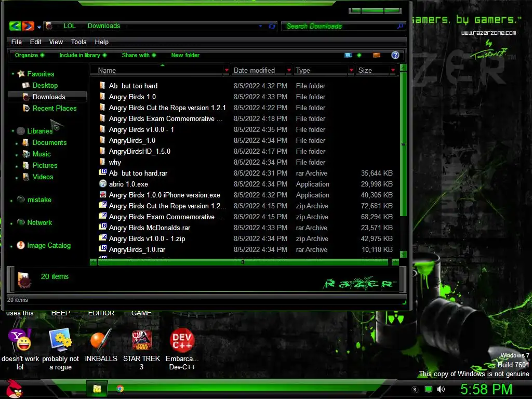Select the mistake item in sidebar
Viewport: 532px width, 399px height.
point(39,199)
